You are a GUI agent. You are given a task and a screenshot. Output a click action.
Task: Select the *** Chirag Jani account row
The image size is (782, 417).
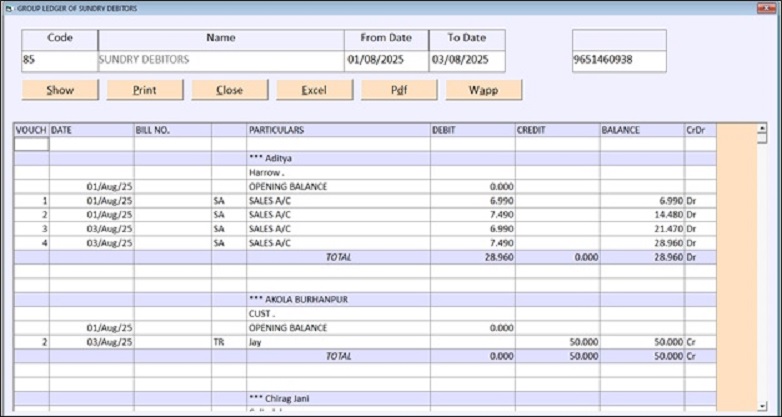pyautogui.click(x=365, y=399)
